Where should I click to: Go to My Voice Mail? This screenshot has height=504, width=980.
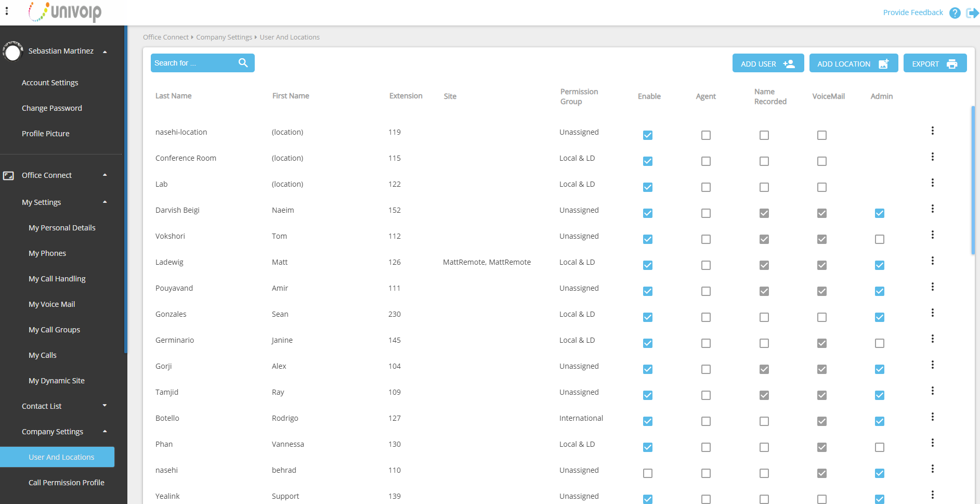click(x=51, y=304)
